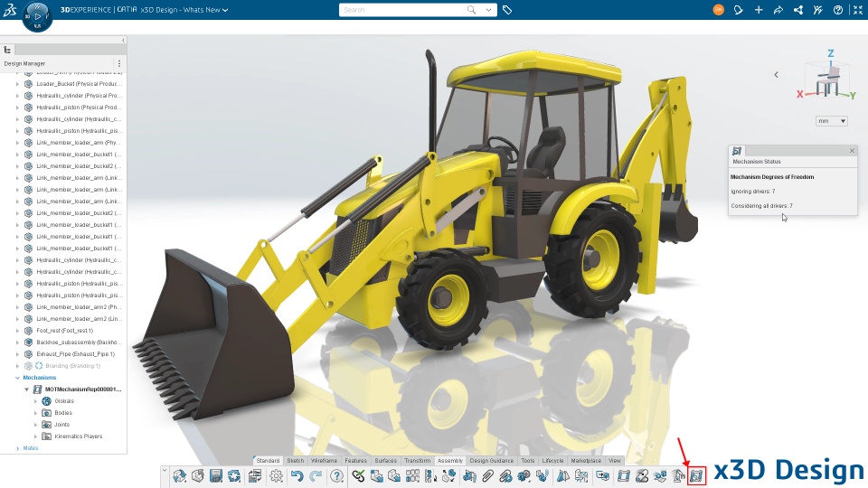The width and height of the screenshot is (868, 488).
Task: Click the Save floppy disk icon
Action: click(x=216, y=476)
